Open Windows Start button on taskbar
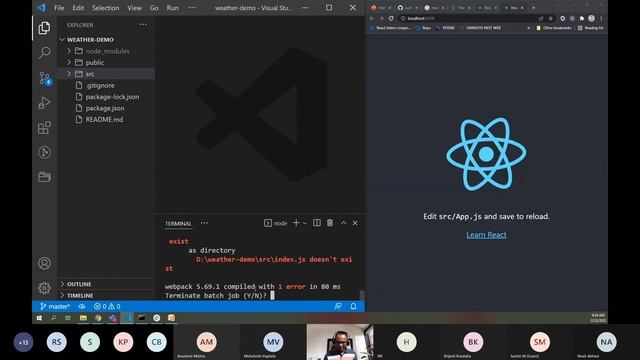The height and width of the screenshot is (360, 640). (39, 318)
